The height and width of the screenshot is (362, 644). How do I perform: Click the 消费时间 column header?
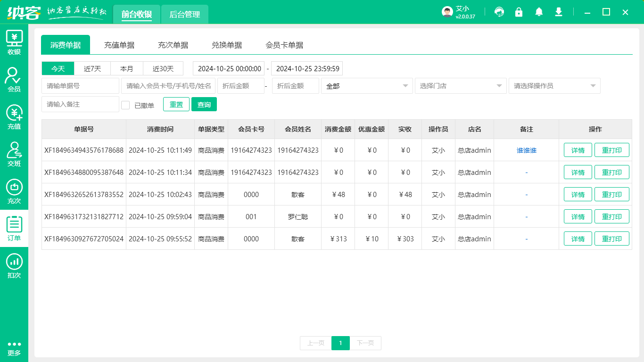pyautogui.click(x=160, y=129)
